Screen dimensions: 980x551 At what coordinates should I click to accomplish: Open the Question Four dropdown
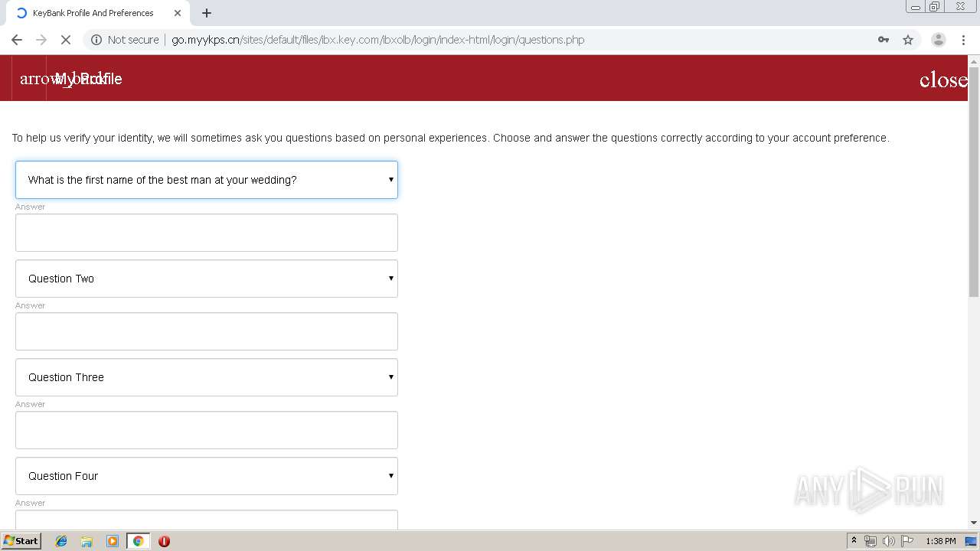(x=207, y=476)
